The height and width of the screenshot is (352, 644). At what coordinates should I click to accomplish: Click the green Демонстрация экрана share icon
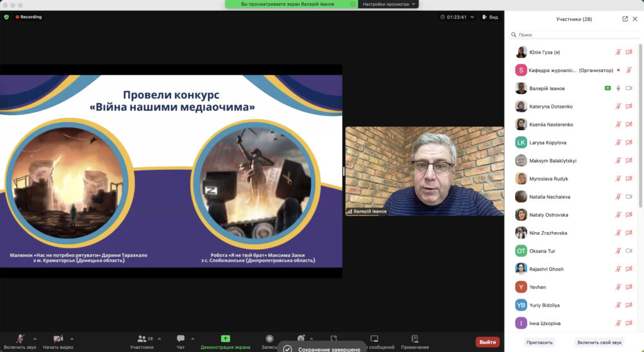pyautogui.click(x=225, y=339)
